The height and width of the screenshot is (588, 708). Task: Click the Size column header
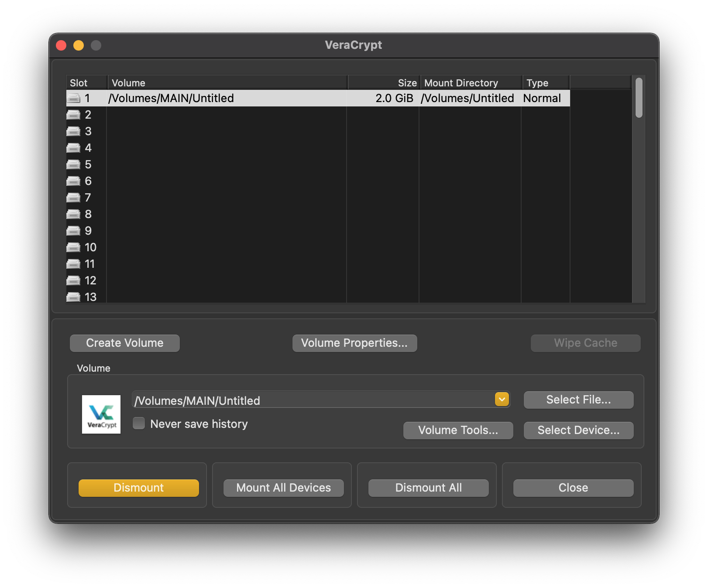tap(406, 82)
